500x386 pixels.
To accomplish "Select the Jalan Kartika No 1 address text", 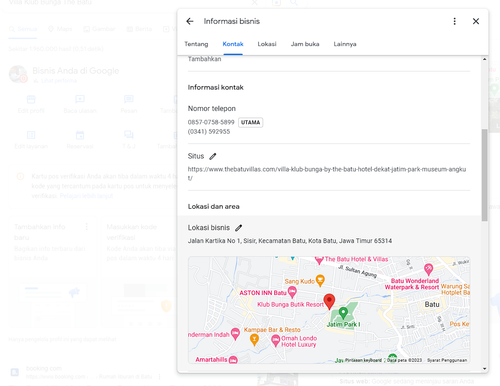I will pyautogui.click(x=290, y=241).
